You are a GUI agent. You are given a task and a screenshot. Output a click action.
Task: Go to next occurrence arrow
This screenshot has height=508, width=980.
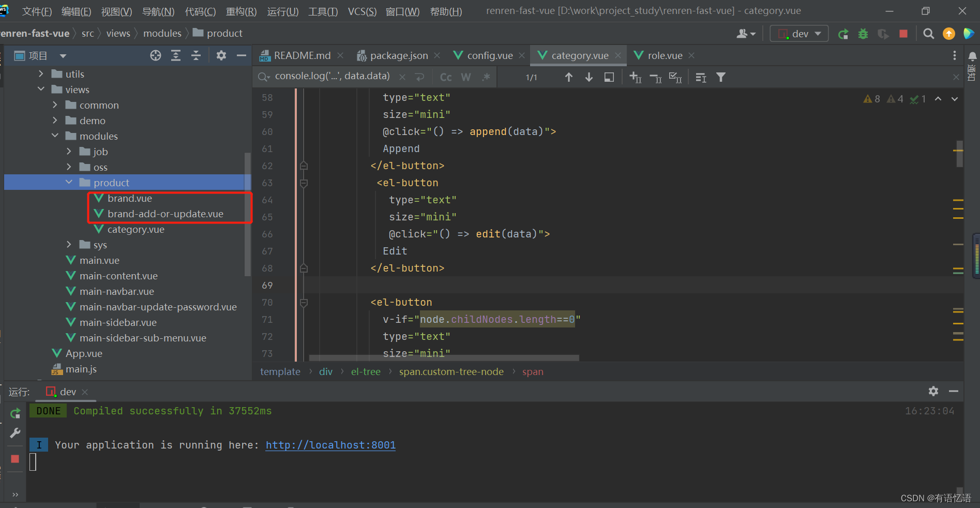point(589,77)
